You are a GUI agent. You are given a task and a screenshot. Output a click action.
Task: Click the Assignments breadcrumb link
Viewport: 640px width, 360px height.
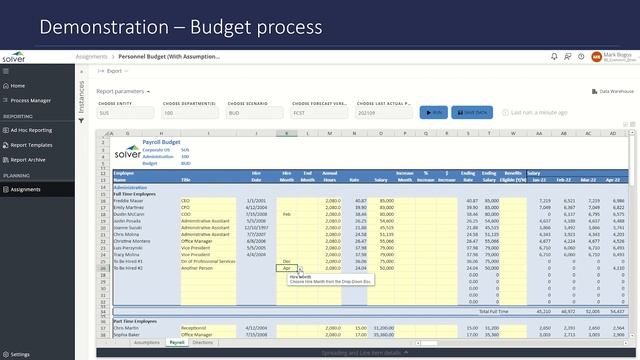tap(91, 57)
